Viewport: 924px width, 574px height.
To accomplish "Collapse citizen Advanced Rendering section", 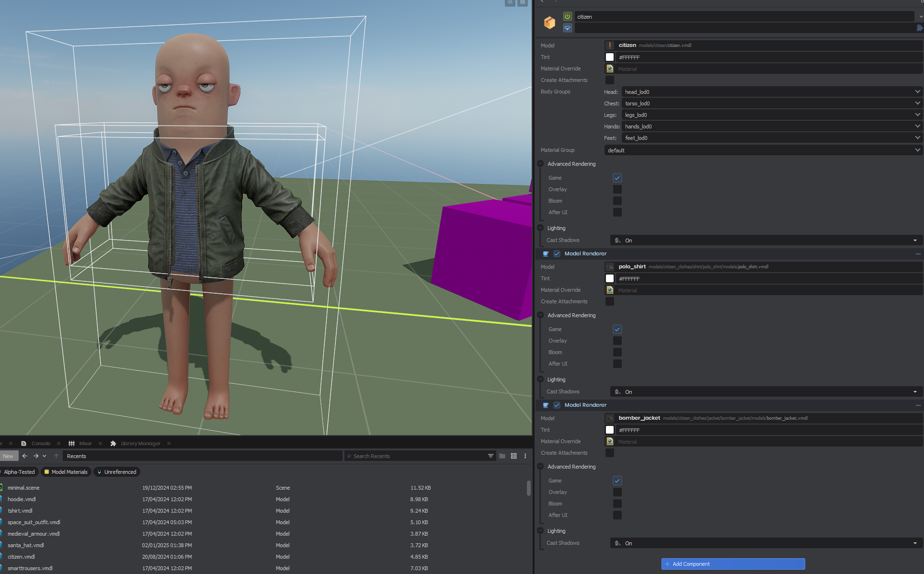I will click(540, 164).
